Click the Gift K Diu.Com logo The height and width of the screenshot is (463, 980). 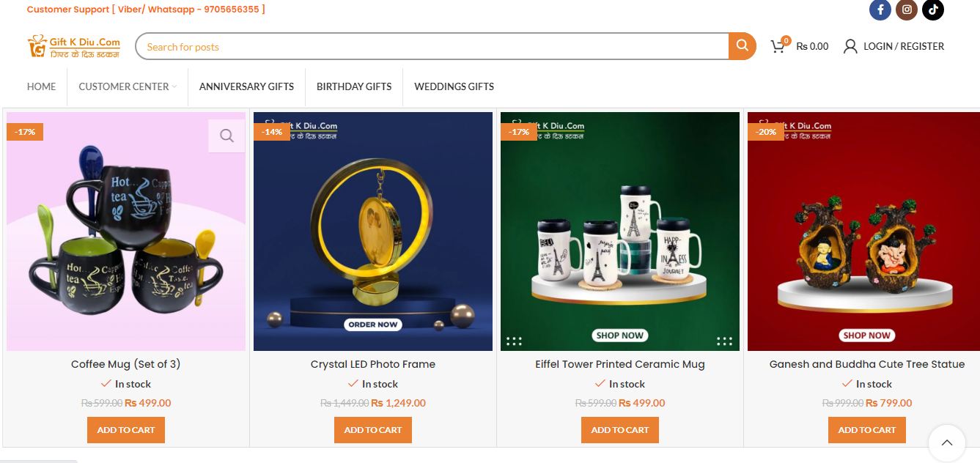coord(74,46)
